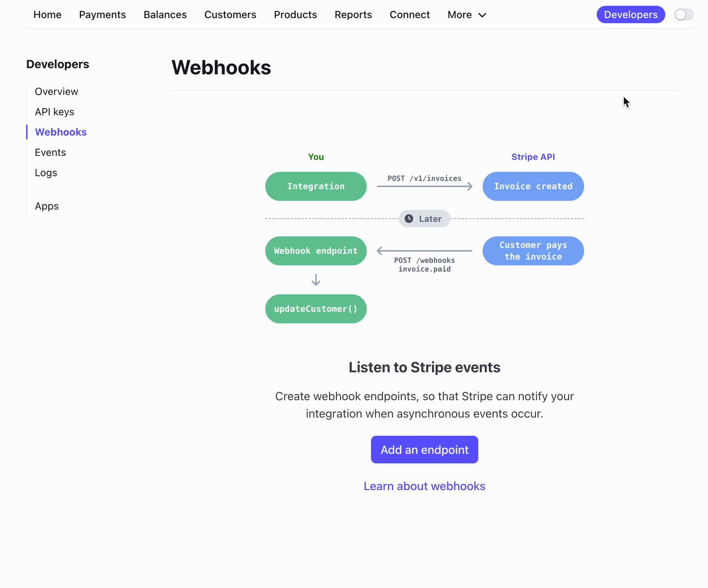This screenshot has height=588, width=708.
Task: Expand Connect navigation menu item
Action: [410, 15]
